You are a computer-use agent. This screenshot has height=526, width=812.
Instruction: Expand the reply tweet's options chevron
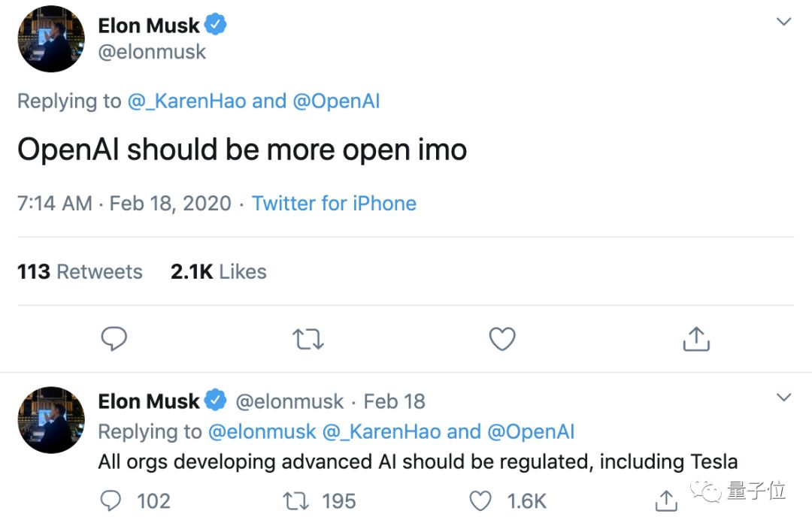783,397
